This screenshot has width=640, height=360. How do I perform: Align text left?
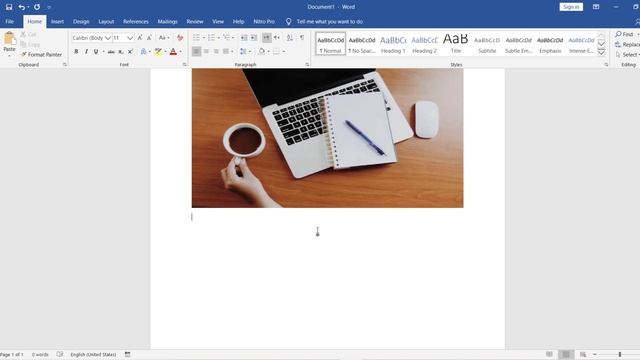[196, 51]
